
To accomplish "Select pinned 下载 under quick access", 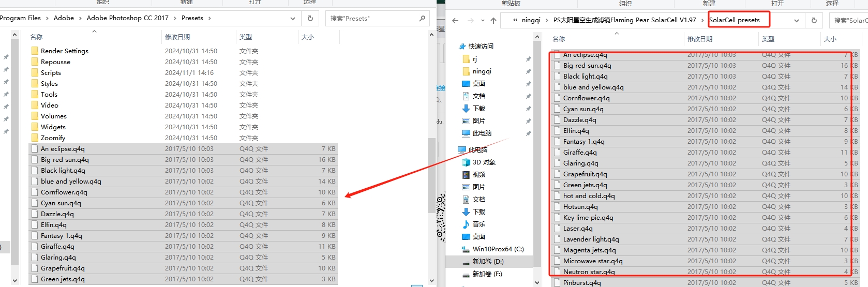I will point(478,108).
